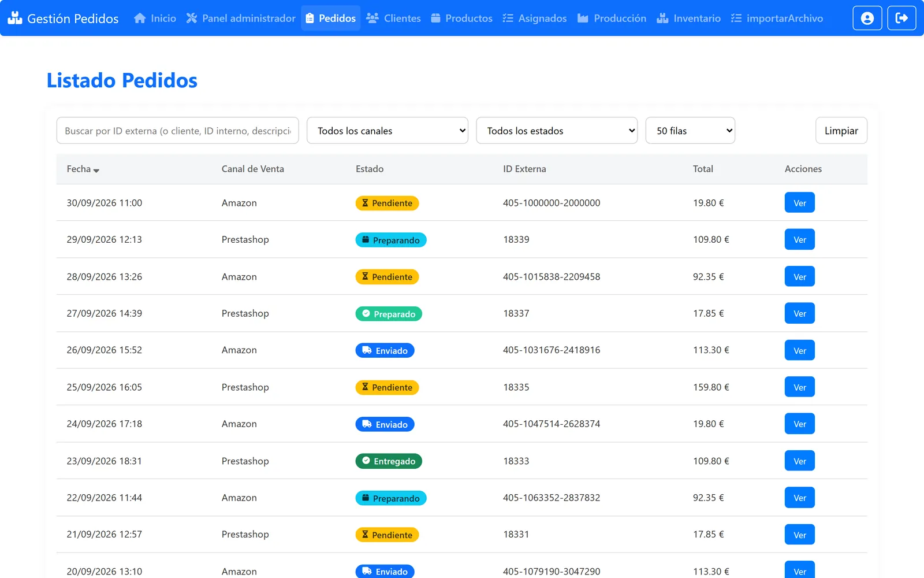The image size is (924, 578).
Task: Click Ver for order 405-1063352-2837832
Action: (800, 498)
